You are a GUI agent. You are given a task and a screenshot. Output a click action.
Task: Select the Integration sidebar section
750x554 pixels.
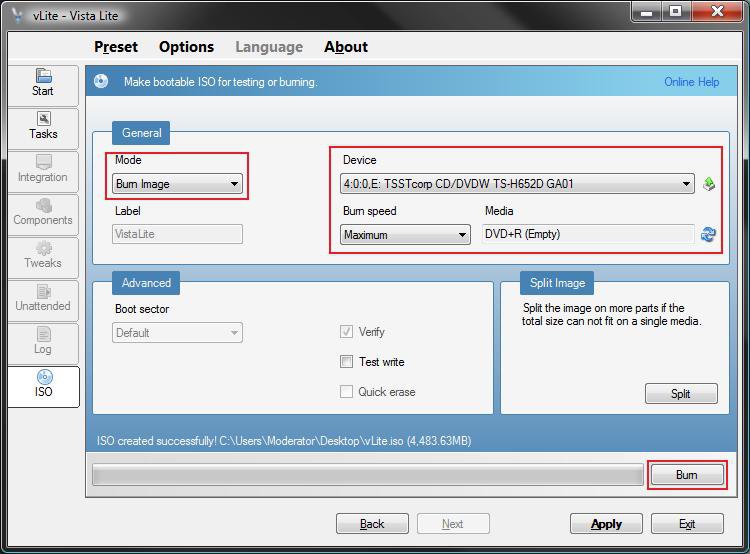click(x=43, y=172)
